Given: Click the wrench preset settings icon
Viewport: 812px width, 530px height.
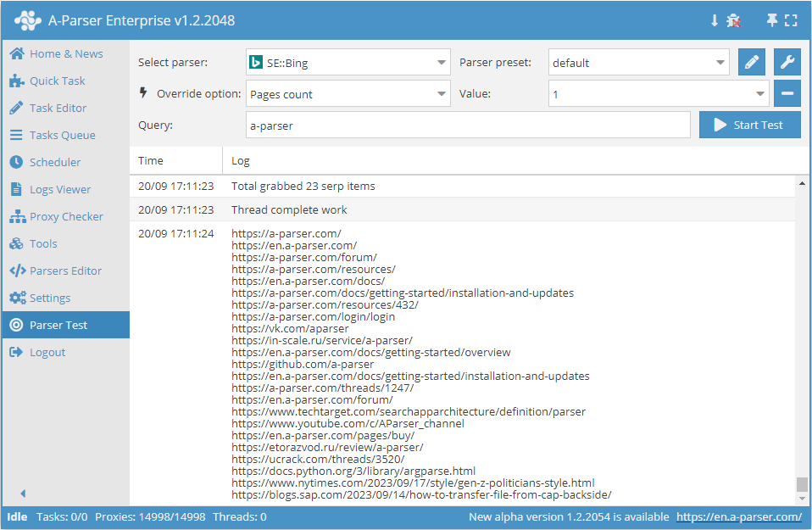Looking at the screenshot, I should point(787,62).
